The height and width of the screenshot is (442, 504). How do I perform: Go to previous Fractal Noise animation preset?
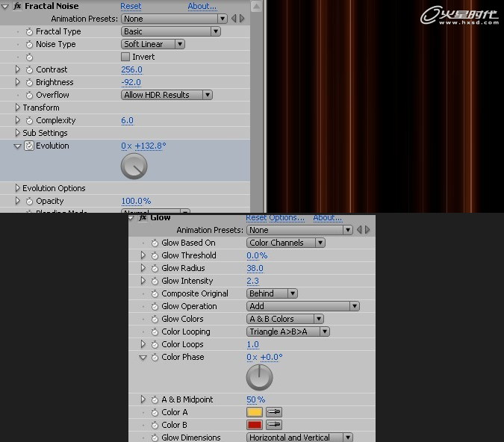(234, 19)
